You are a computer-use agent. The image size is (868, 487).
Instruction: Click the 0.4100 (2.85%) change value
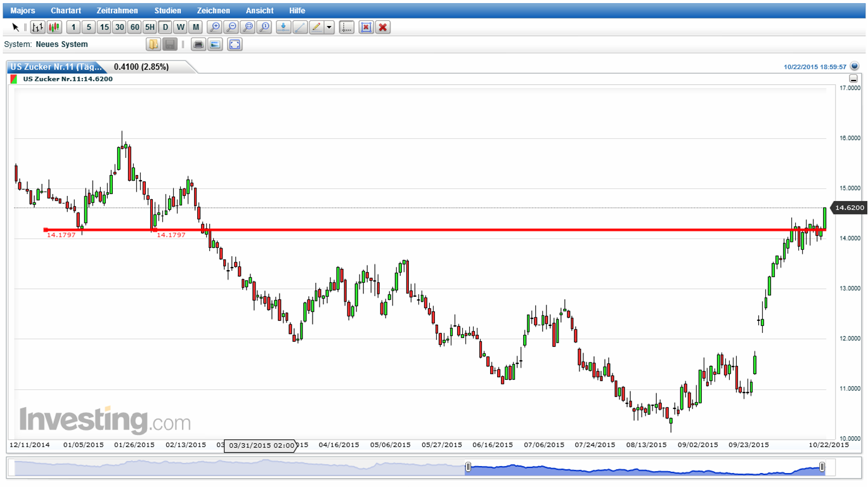[141, 67]
